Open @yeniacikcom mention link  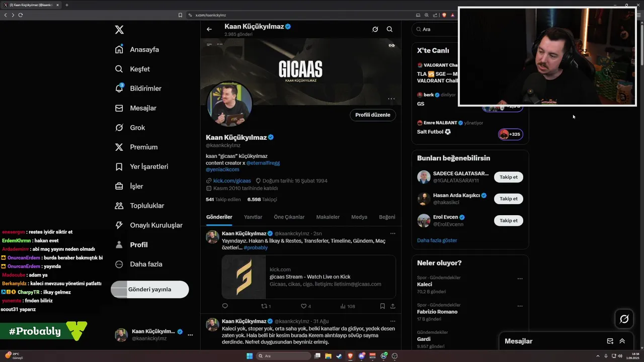222,169
